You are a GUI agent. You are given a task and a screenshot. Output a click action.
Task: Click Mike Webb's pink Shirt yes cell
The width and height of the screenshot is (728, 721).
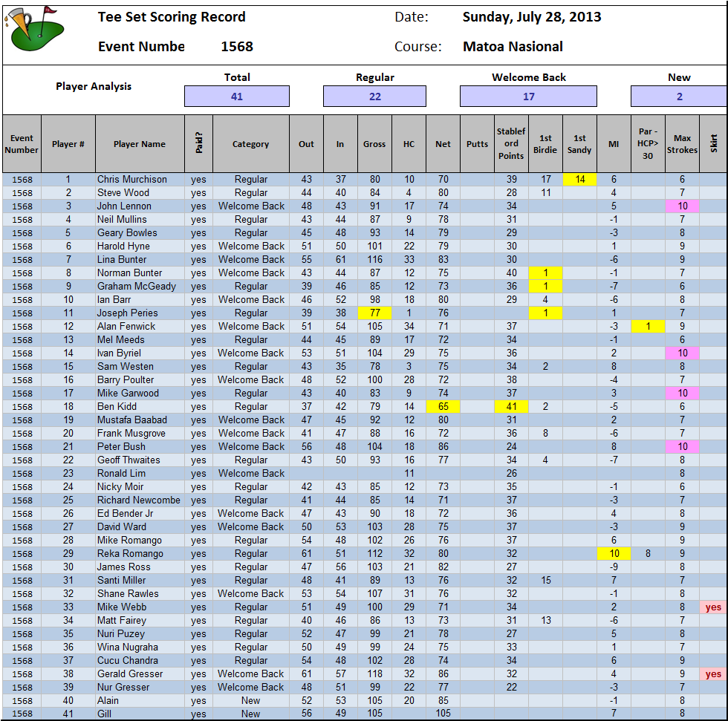coord(713,607)
